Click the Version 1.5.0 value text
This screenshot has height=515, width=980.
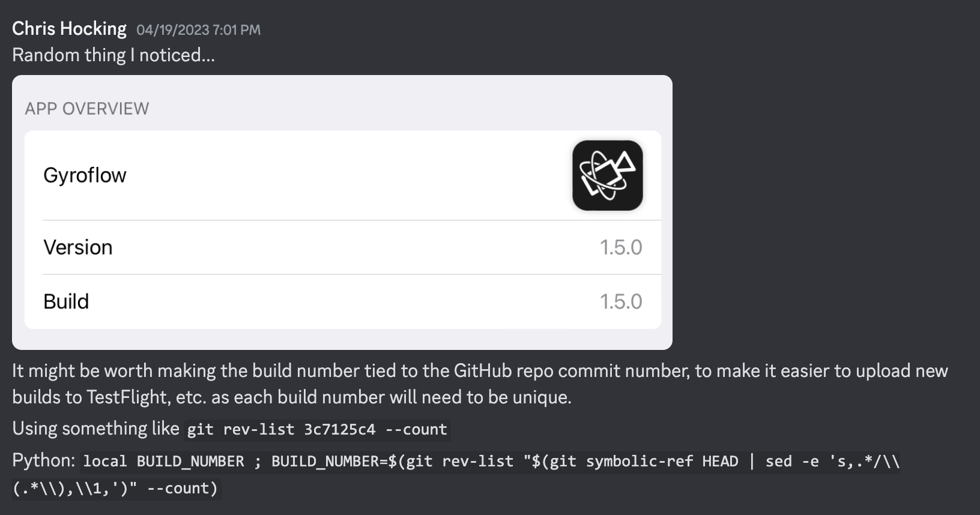pos(622,247)
